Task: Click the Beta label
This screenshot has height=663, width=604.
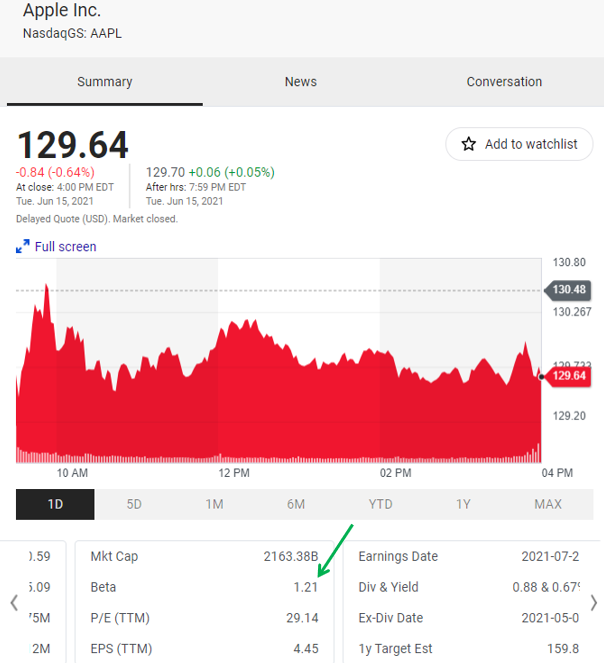Action: click(103, 587)
